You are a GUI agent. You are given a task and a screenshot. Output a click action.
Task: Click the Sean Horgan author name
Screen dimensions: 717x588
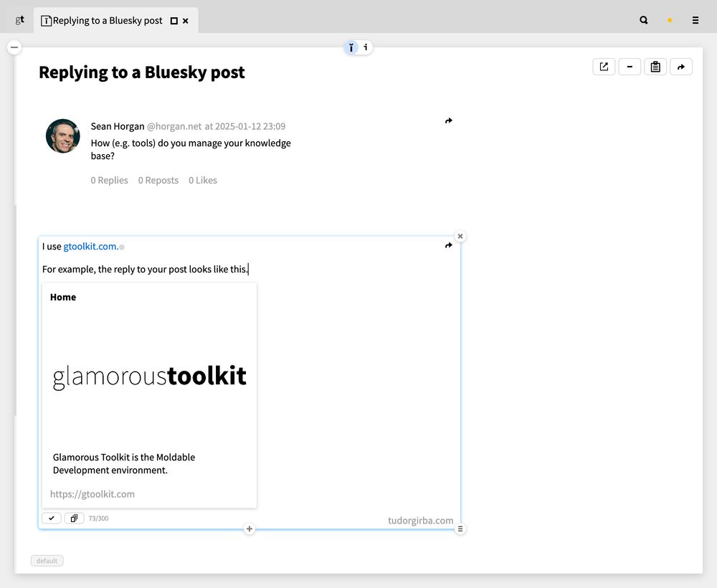pyautogui.click(x=118, y=126)
